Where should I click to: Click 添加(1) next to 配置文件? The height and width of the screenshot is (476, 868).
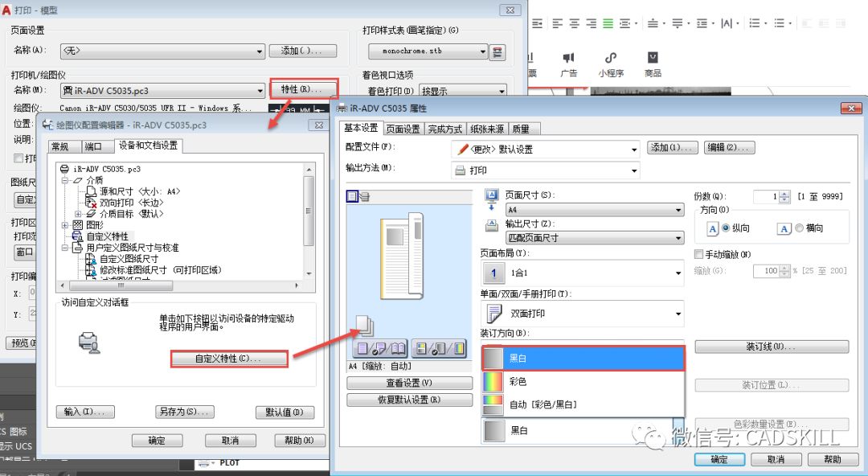coord(672,147)
